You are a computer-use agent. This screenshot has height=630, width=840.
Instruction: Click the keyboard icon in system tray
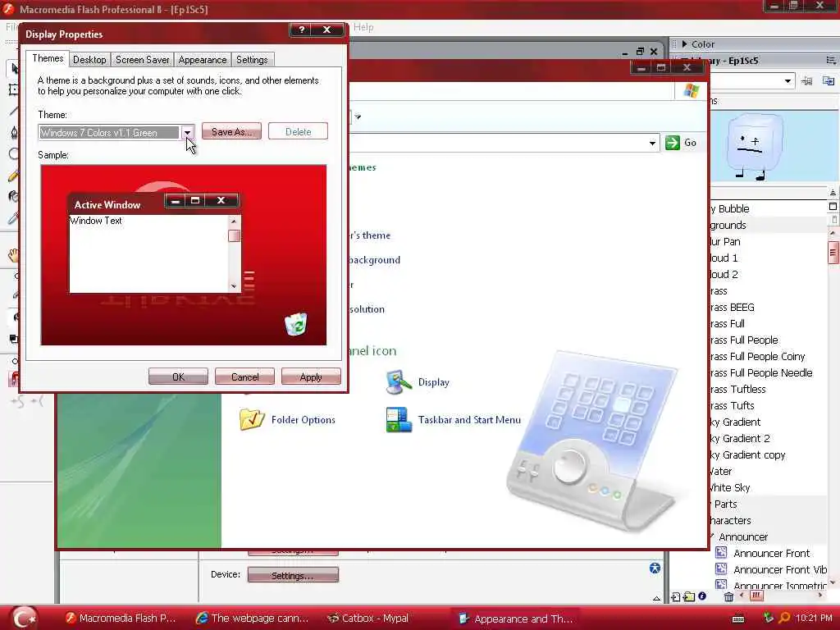pyautogui.click(x=738, y=619)
